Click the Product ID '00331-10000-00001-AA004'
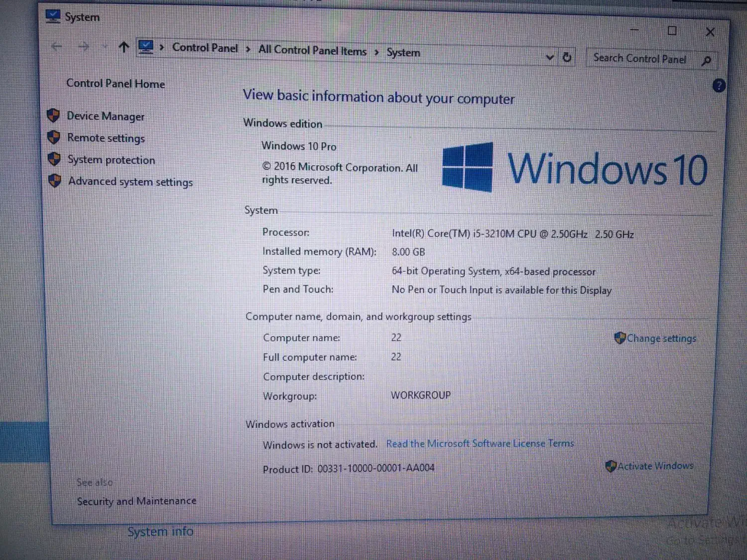This screenshot has width=747, height=560. coord(376,468)
